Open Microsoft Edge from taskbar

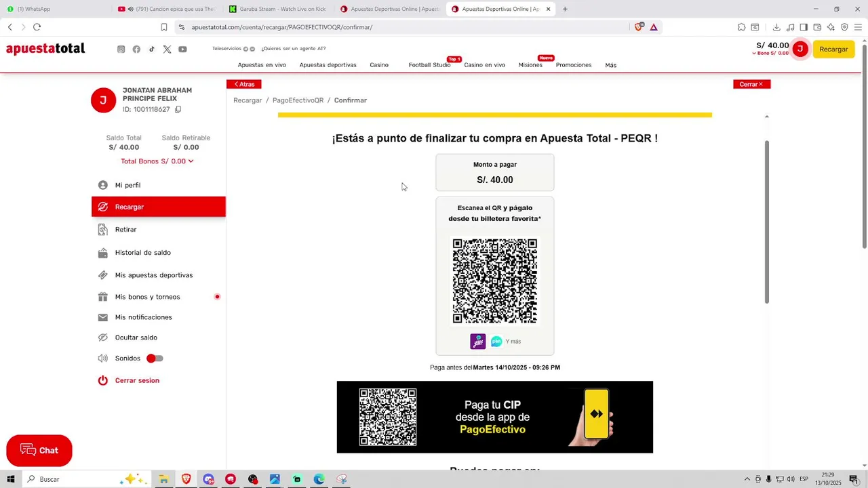click(x=319, y=479)
